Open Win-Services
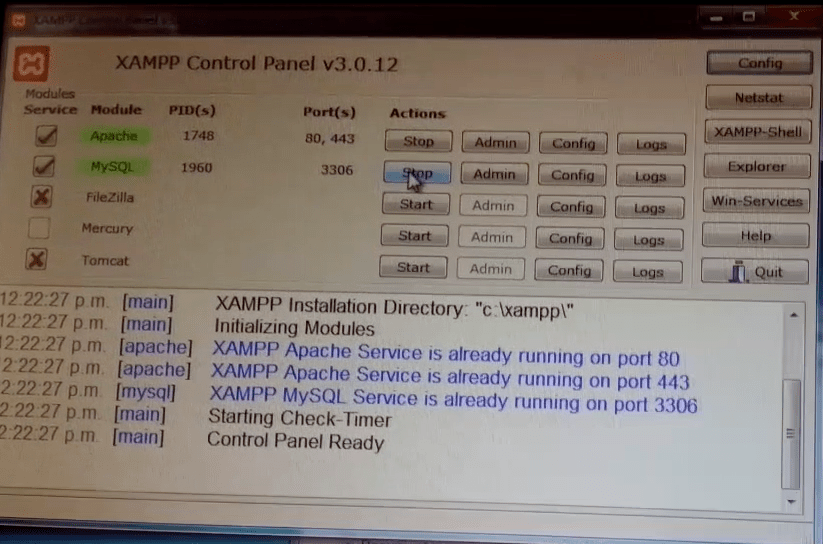The image size is (823, 544). click(756, 201)
